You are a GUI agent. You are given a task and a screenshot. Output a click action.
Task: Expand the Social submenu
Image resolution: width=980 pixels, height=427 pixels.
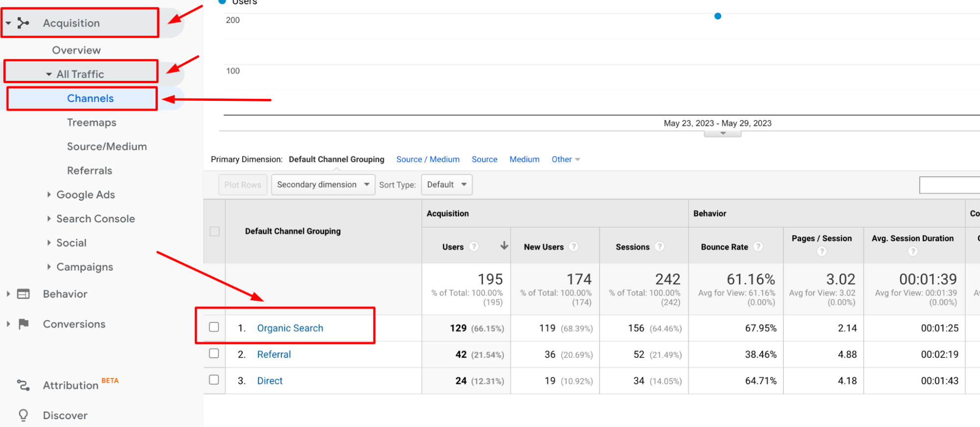49,242
